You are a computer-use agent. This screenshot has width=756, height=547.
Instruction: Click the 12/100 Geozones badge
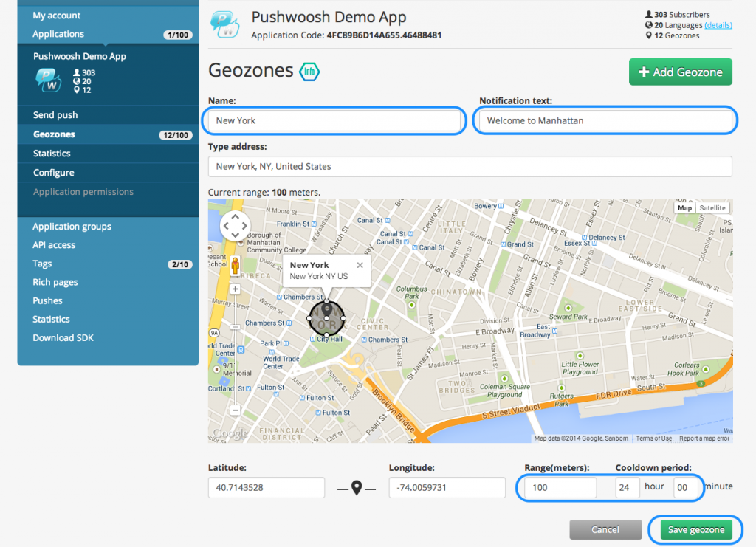(x=176, y=135)
